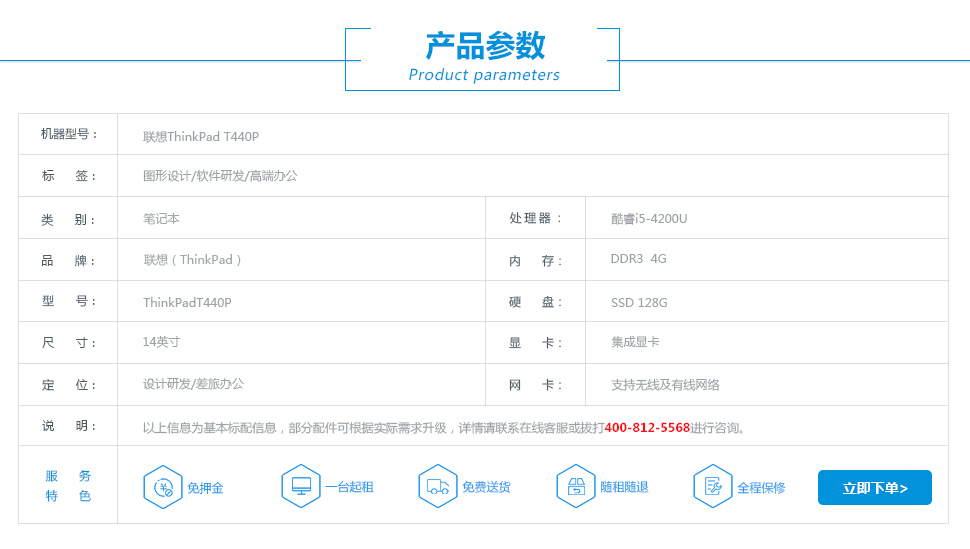
Task: Select the 免费送货 label text
Action: click(x=486, y=487)
